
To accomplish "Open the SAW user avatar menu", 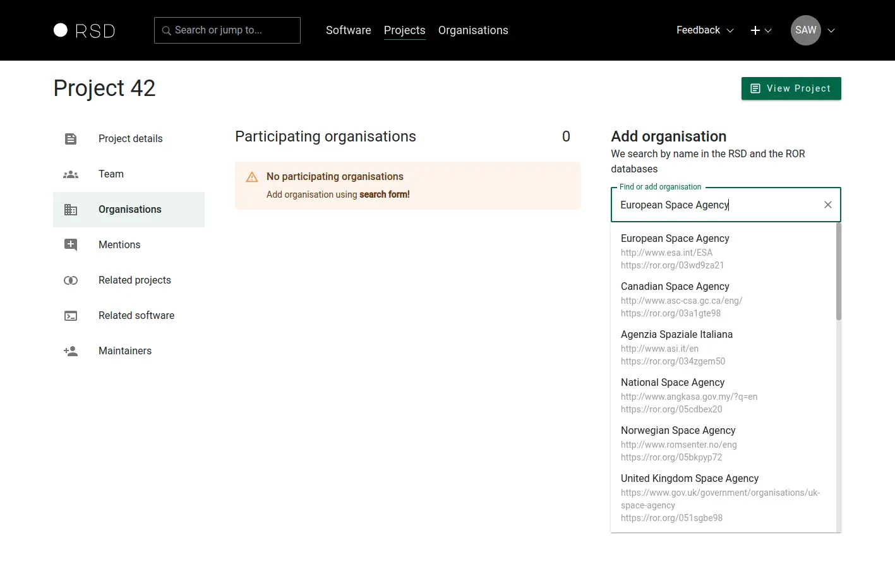I will pyautogui.click(x=806, y=30).
